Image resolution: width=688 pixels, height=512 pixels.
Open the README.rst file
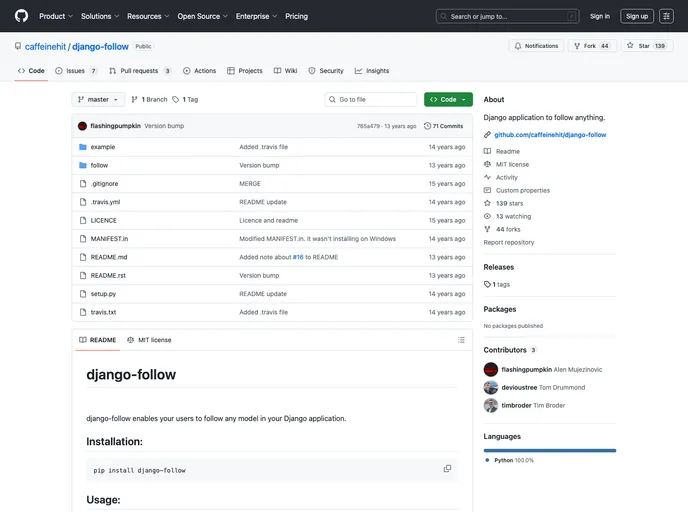pyautogui.click(x=108, y=276)
